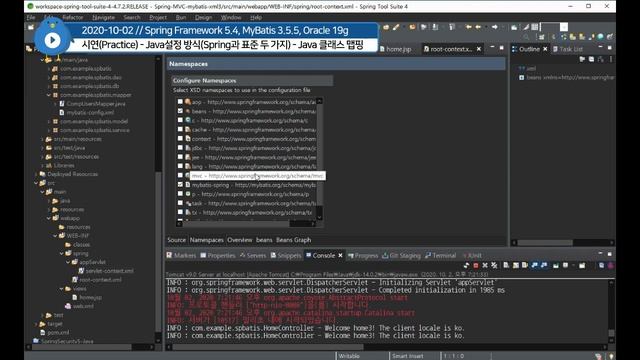Image resolution: width=640 pixels, height=360 pixels.
Task: Collapse the webapp folder
Action: tap(49, 218)
